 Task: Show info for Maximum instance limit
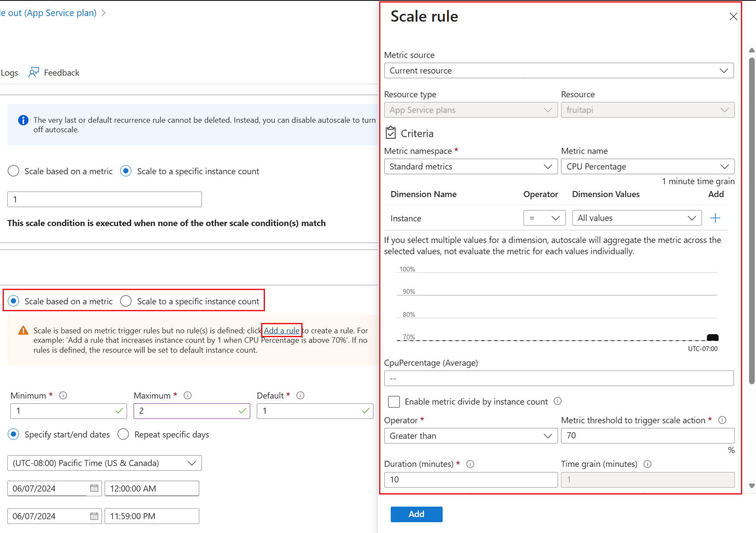[x=188, y=395]
